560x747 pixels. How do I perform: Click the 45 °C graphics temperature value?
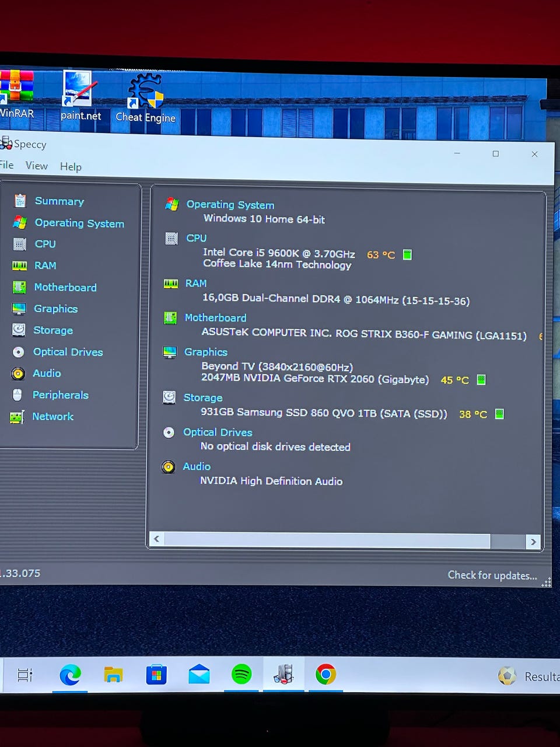click(455, 381)
